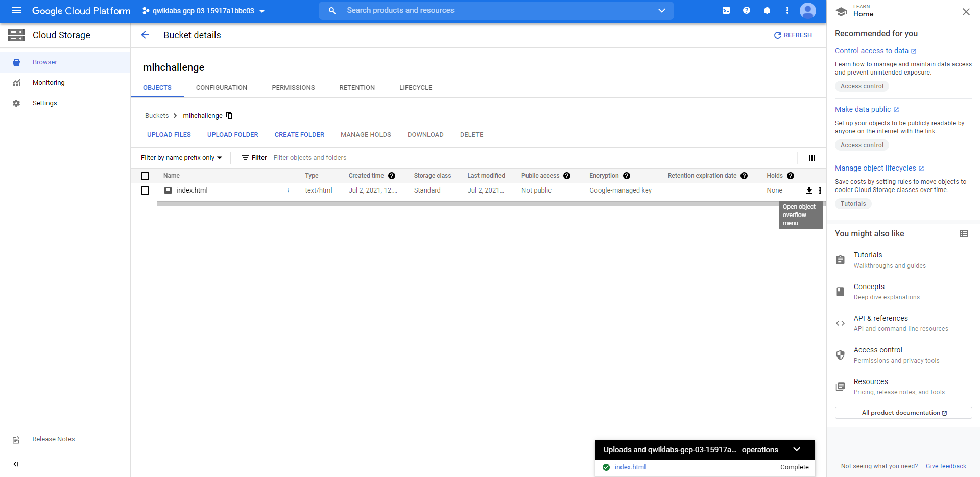Open column display options icon

tap(812, 158)
